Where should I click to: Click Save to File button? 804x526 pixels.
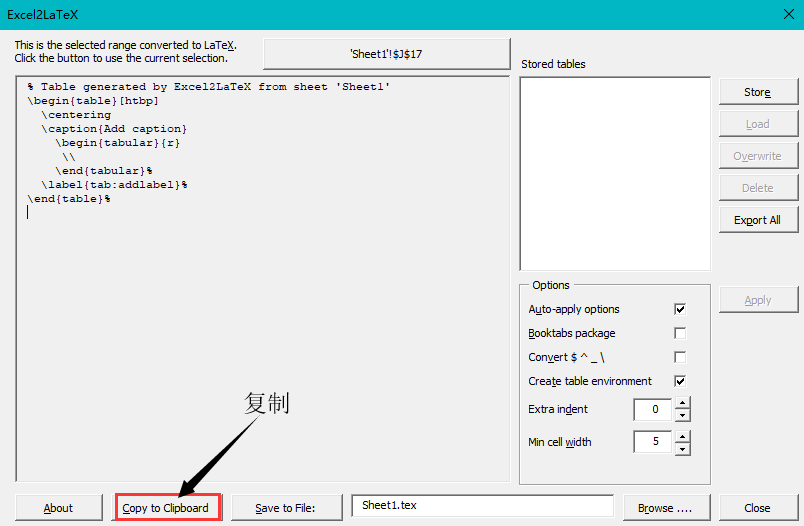(287, 508)
